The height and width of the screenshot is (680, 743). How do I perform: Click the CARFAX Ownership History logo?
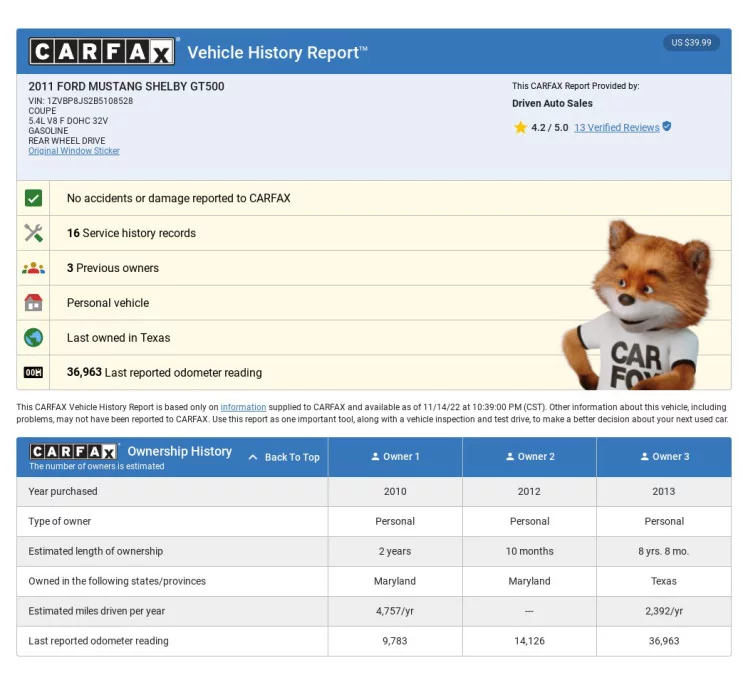point(73,452)
